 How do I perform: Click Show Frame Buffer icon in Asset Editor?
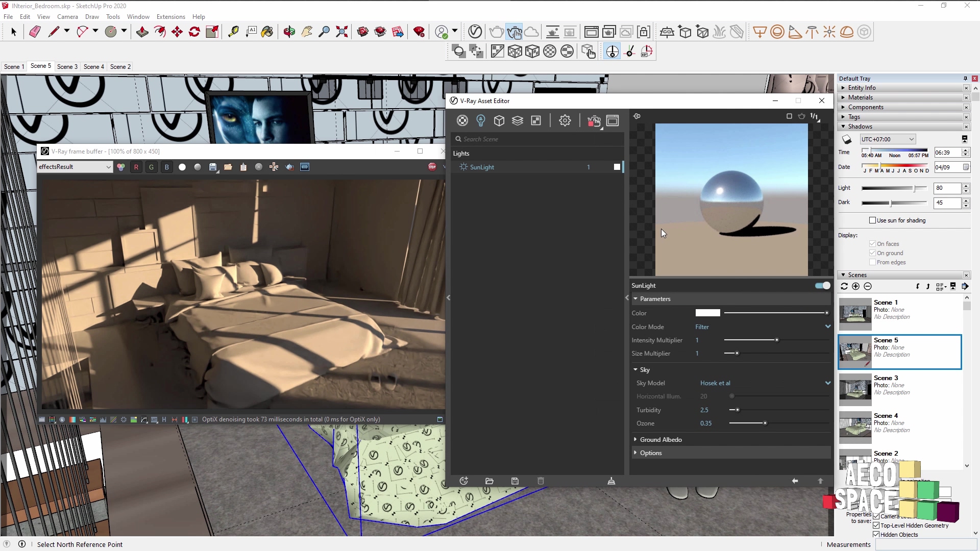click(612, 120)
